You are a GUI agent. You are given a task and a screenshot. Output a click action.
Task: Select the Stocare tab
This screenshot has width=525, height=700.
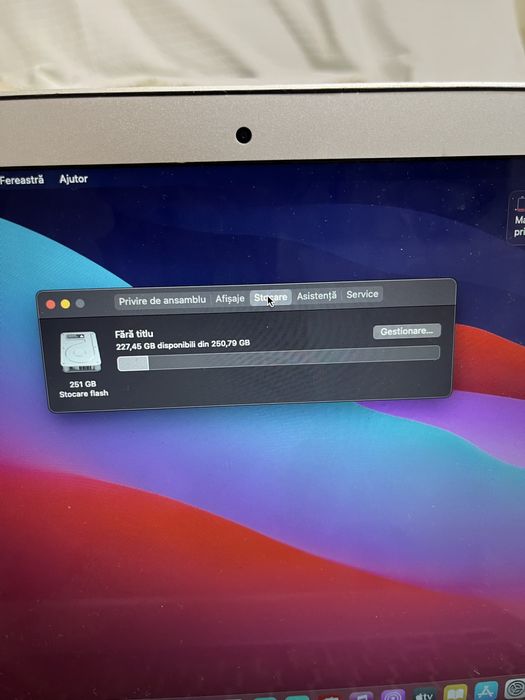(x=271, y=297)
